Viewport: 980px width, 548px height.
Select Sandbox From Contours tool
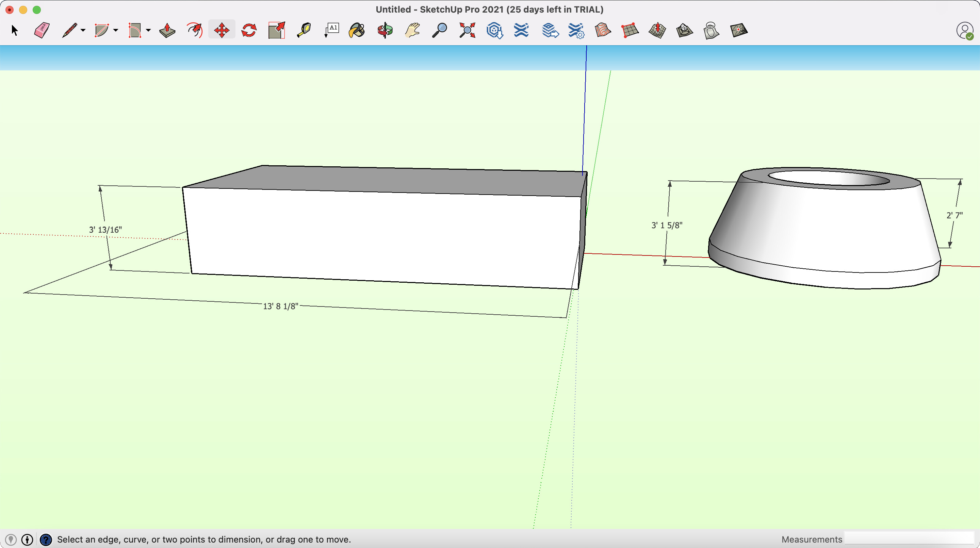[x=603, y=30]
